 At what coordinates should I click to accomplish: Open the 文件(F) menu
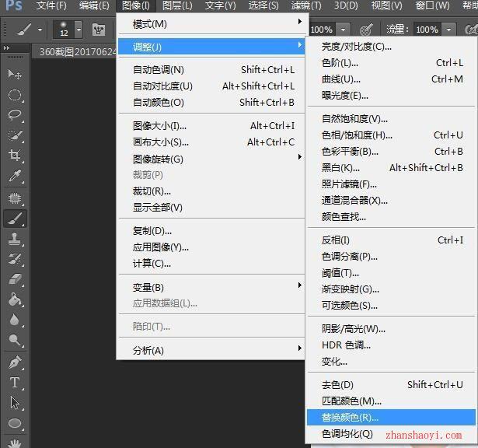(x=51, y=5)
